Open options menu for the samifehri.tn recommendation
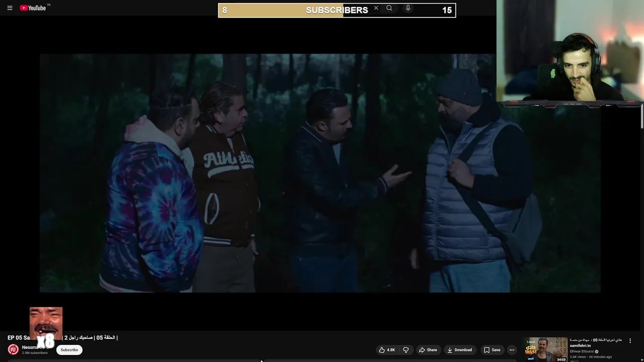The width and height of the screenshot is (644, 362). [630, 341]
